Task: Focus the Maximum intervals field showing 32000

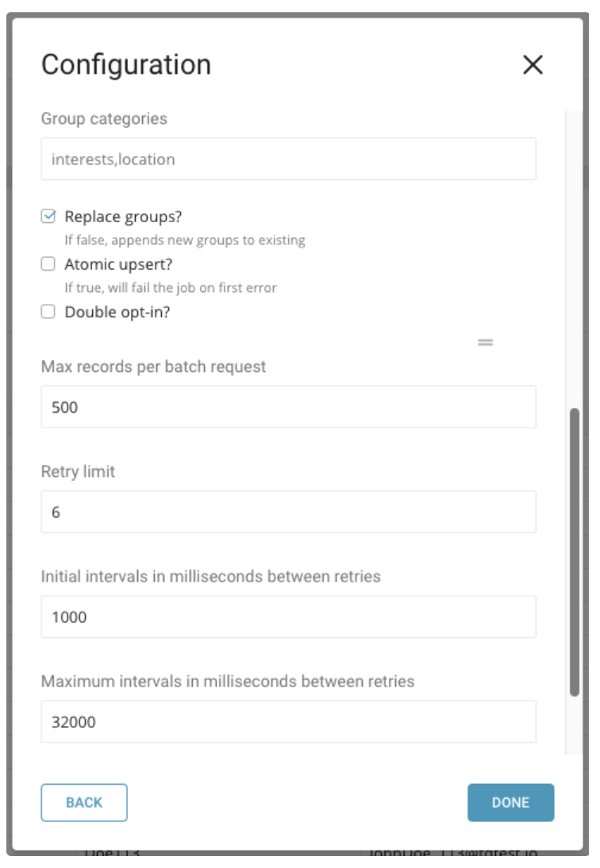Action: (x=288, y=721)
